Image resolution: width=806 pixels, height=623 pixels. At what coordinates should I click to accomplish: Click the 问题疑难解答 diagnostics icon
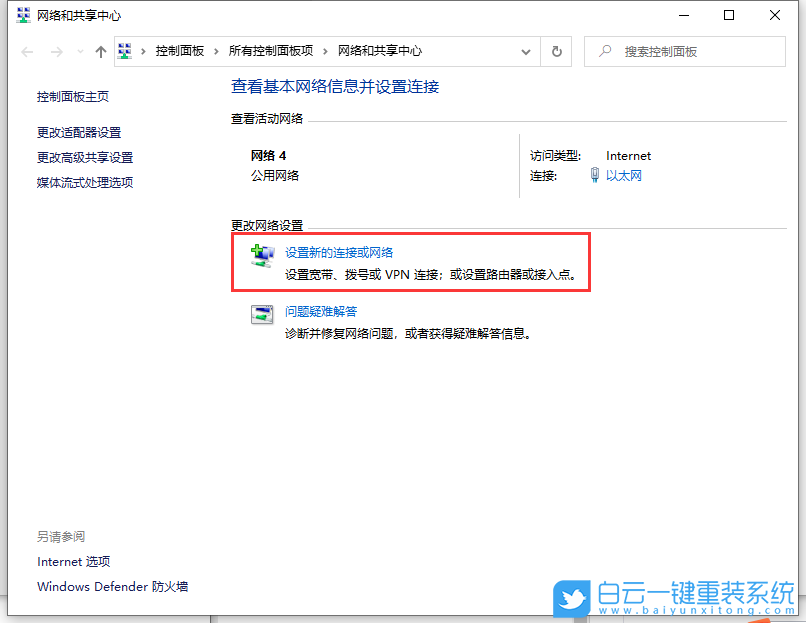263,314
